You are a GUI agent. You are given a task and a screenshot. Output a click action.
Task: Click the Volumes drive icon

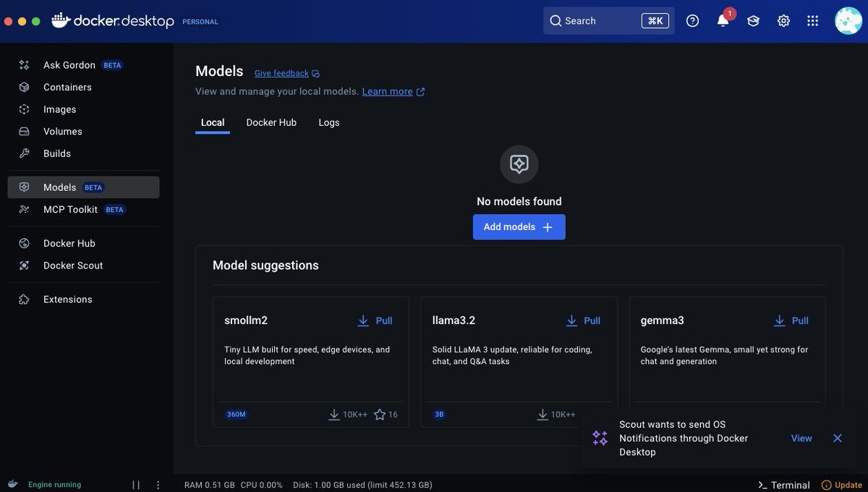[x=24, y=132]
